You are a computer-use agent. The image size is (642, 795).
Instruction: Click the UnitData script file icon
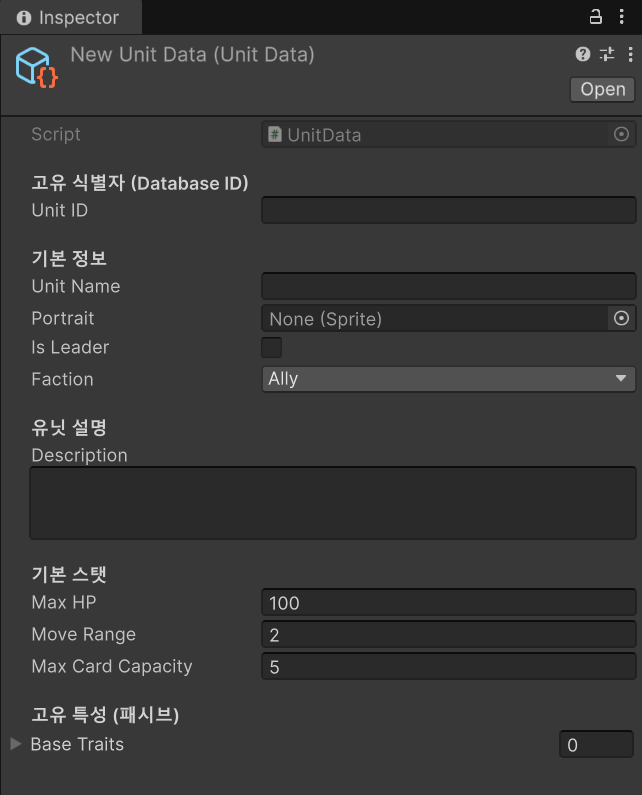click(274, 134)
